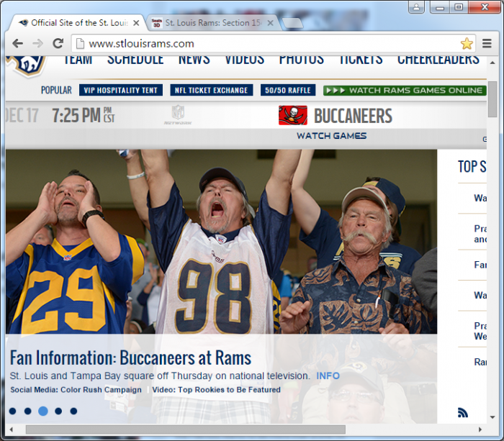Click the INFO link
The width and height of the screenshot is (504, 441).
click(x=328, y=376)
